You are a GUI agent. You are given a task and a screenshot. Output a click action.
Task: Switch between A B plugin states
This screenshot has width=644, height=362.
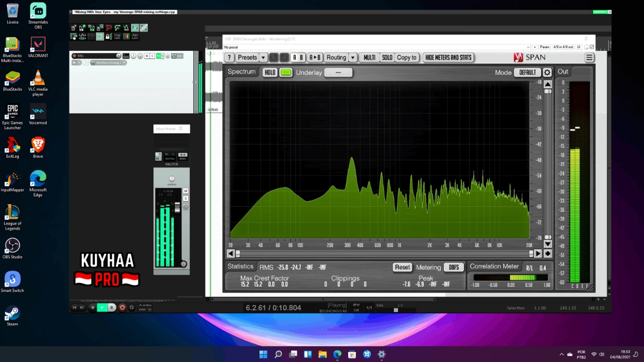tap(298, 57)
